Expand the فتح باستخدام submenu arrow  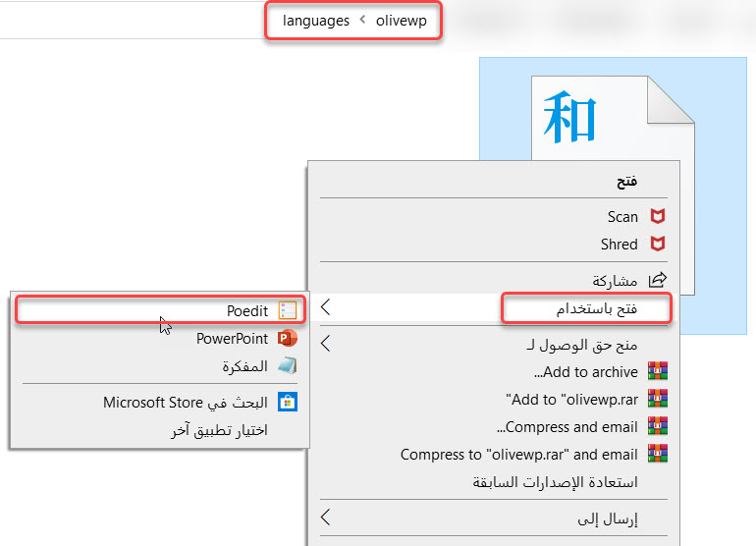pyautogui.click(x=326, y=308)
